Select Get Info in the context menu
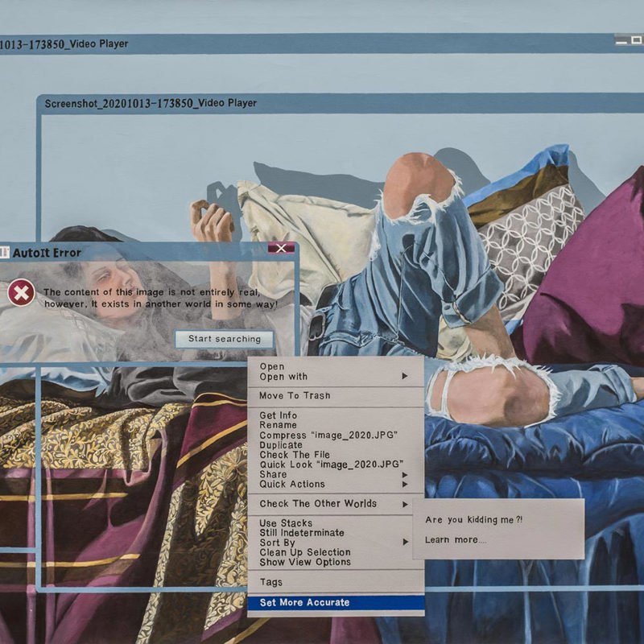 [279, 415]
